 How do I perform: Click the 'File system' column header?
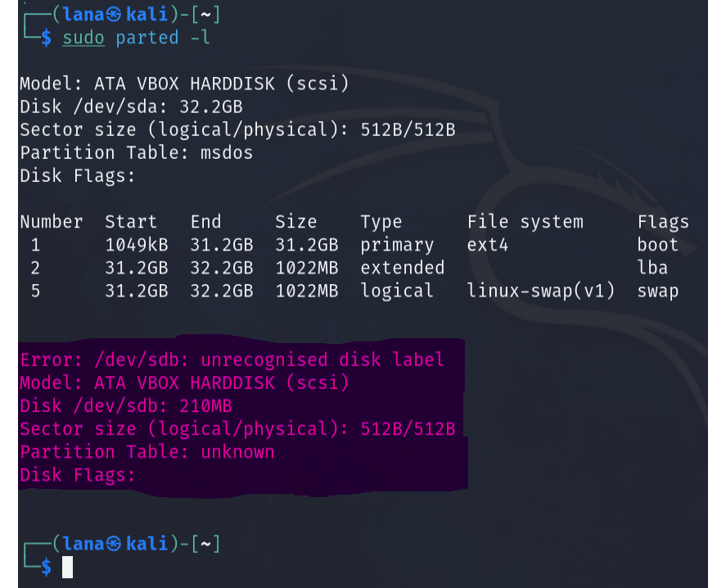[525, 222]
